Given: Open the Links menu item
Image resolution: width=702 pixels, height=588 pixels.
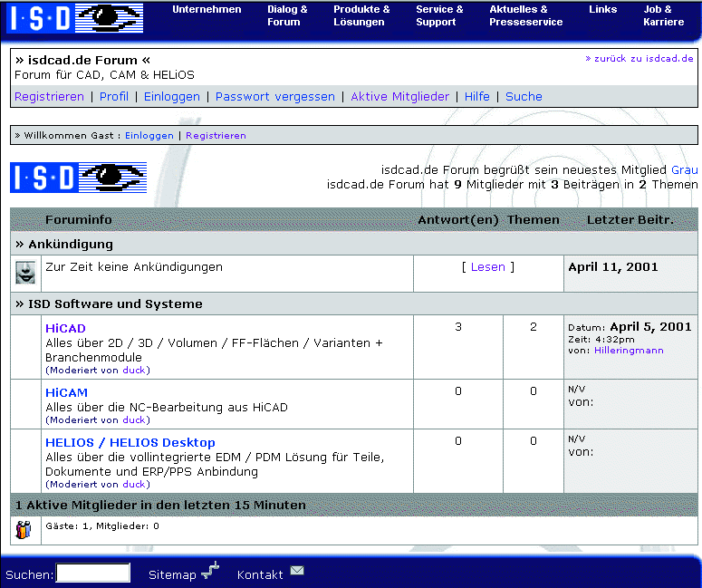Looking at the screenshot, I should pyautogui.click(x=603, y=9).
